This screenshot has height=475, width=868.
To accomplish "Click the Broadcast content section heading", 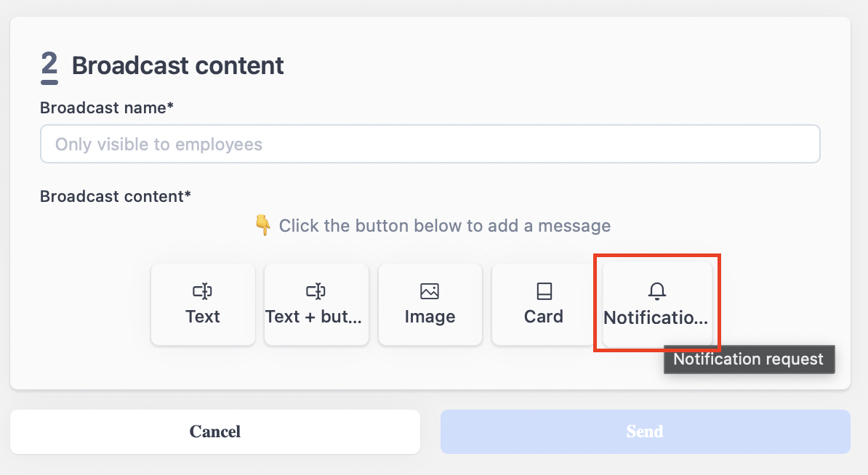I will (x=177, y=65).
